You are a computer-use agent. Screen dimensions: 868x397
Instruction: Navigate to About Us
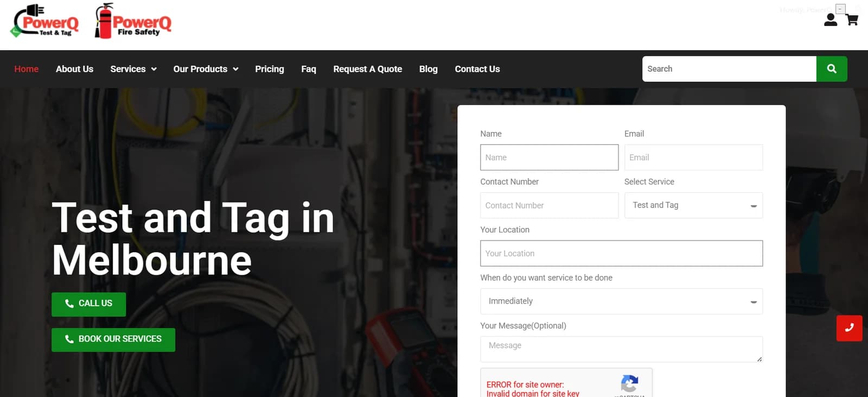tap(74, 69)
